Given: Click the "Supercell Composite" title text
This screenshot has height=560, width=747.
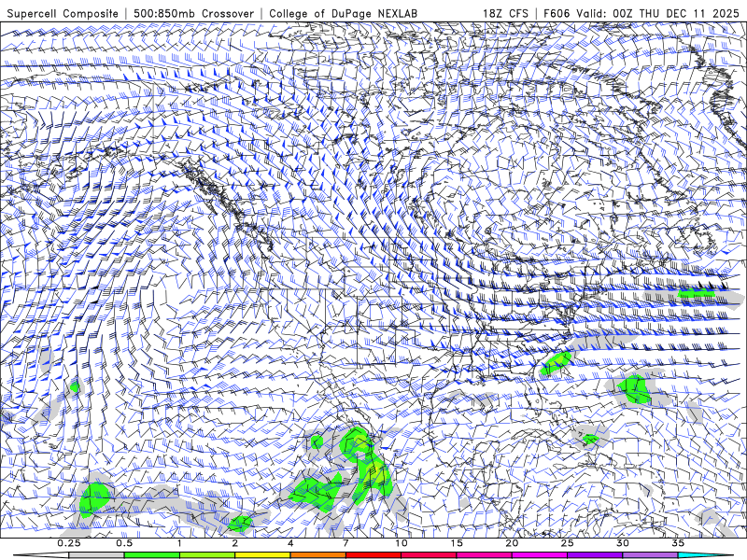Looking at the screenshot, I should [63, 13].
